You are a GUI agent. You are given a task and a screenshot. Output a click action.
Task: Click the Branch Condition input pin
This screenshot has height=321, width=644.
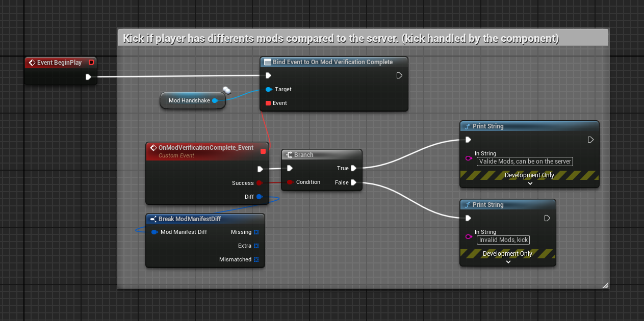[x=290, y=182]
